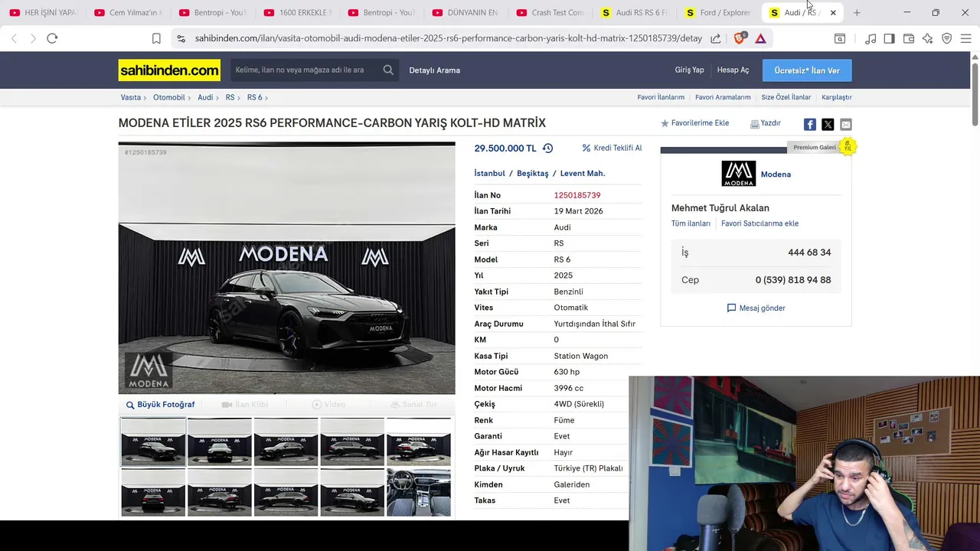Open Size Özel İlanlar
This screenshot has height=551, width=980.
click(786, 97)
